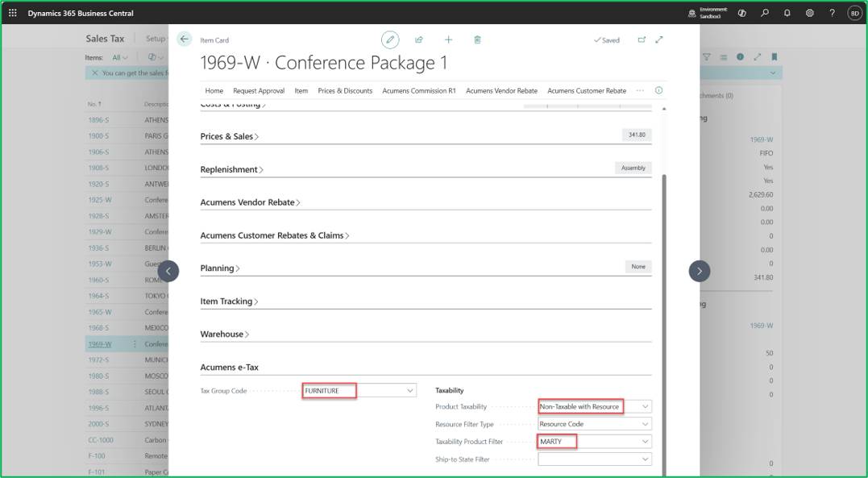Image resolution: width=868 pixels, height=478 pixels.
Task: Go to next record with right arrow
Action: click(x=700, y=271)
